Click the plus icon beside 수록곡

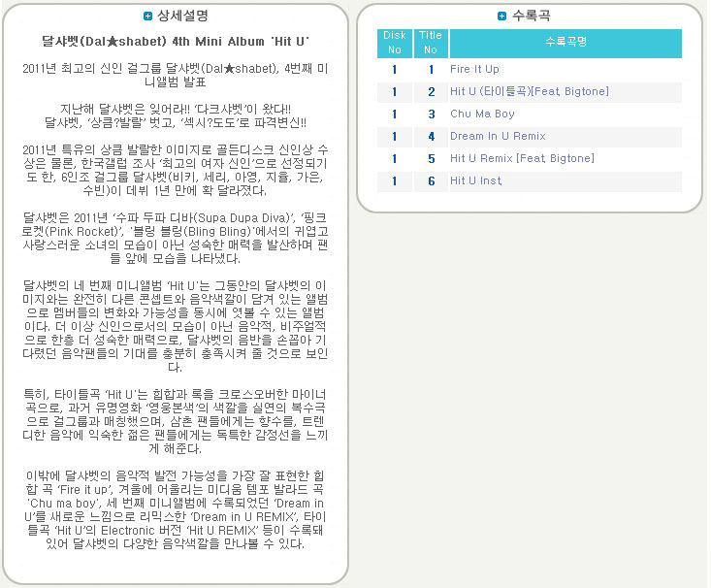(501, 16)
